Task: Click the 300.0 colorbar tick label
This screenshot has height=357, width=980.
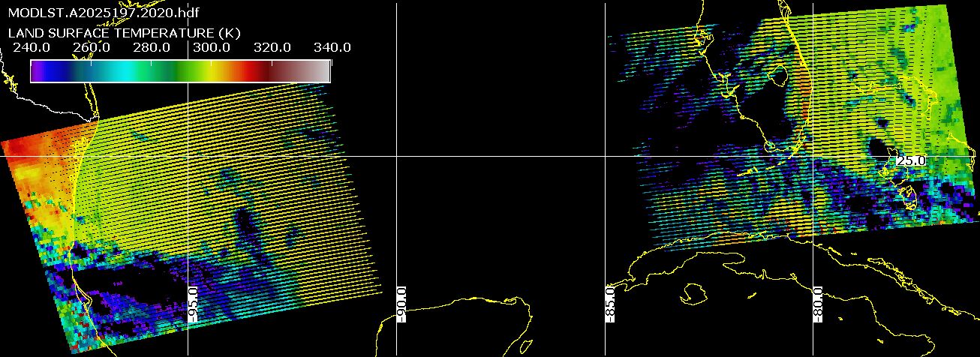Action: tap(212, 47)
